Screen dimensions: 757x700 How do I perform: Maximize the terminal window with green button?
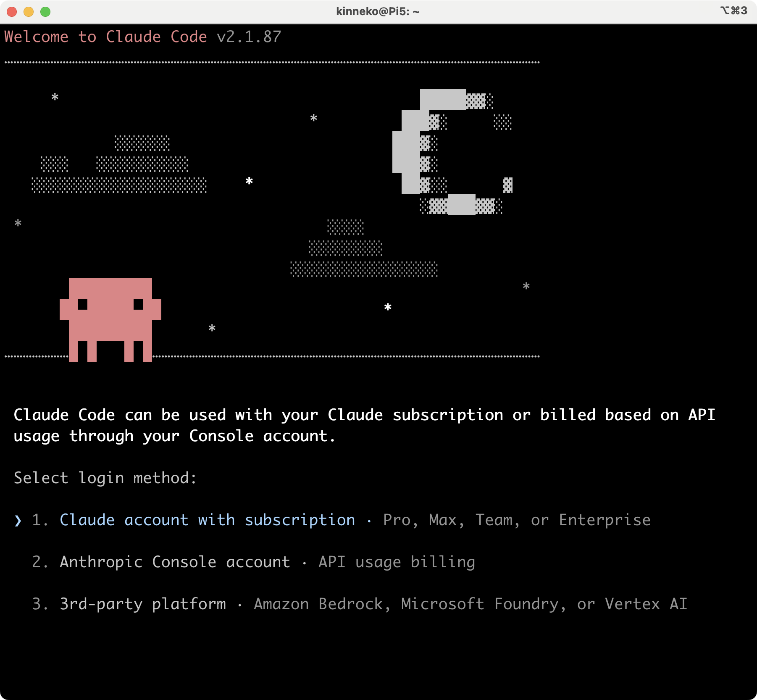click(x=45, y=12)
